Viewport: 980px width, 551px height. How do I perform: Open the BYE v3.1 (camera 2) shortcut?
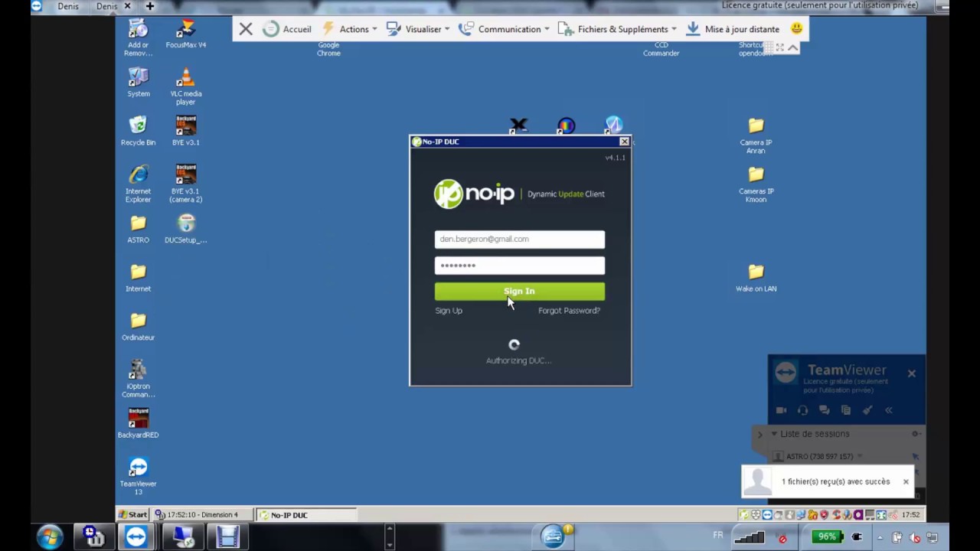186,184
